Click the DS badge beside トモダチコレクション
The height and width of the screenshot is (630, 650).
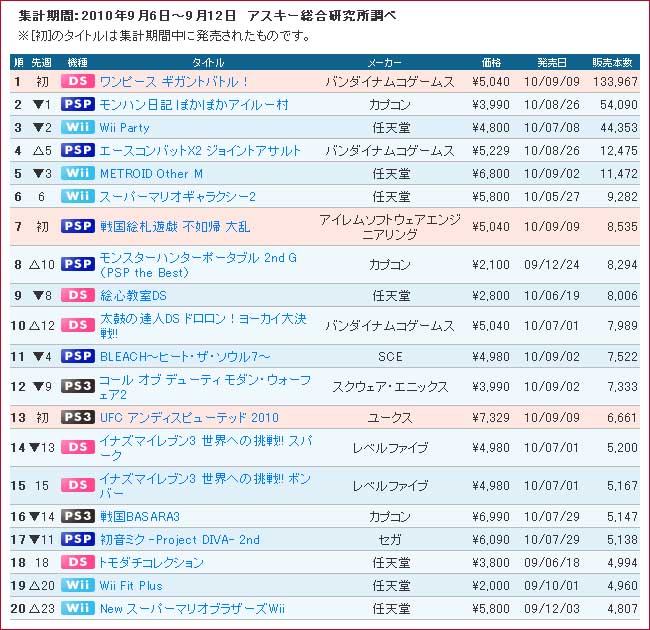click(78, 562)
